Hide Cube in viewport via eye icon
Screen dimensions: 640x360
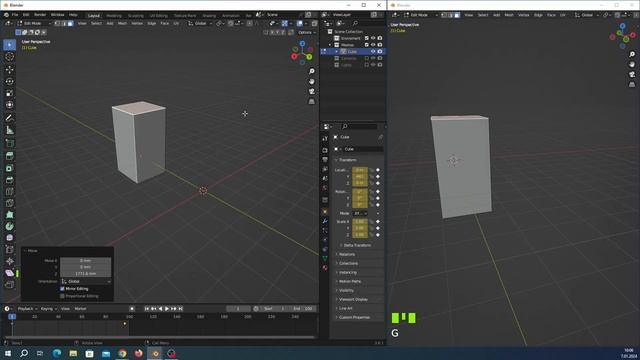373,52
